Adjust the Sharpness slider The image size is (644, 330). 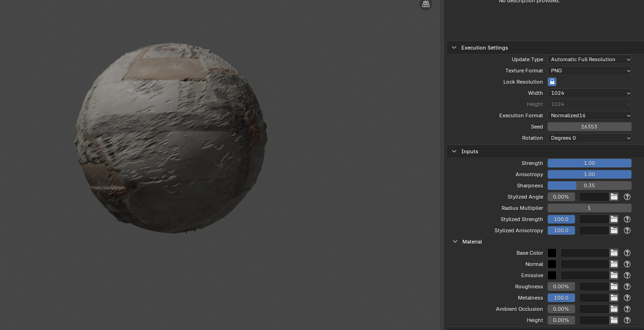point(589,186)
